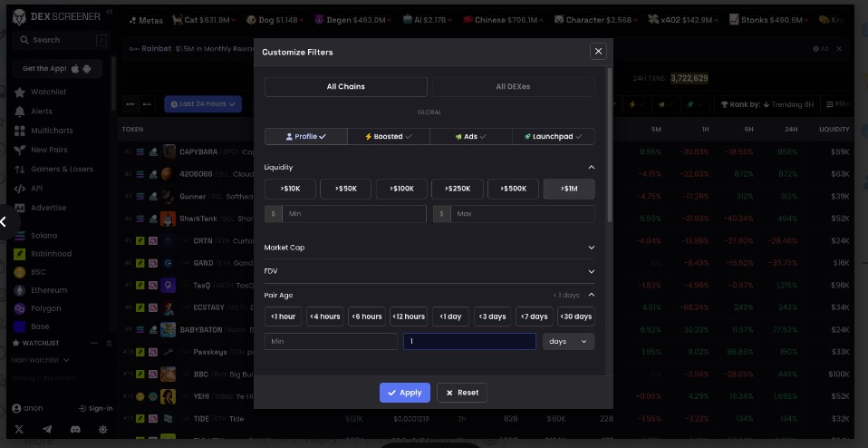Viewport: 868px width, 448px height.
Task: Click the DEX Screener owl logo
Action: 19,17
